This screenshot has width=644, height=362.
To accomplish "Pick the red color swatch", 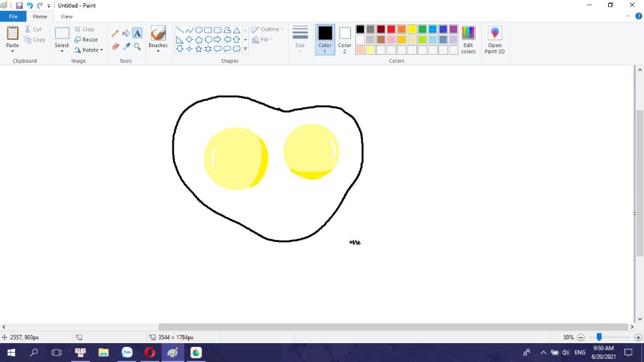I will coord(391,29).
